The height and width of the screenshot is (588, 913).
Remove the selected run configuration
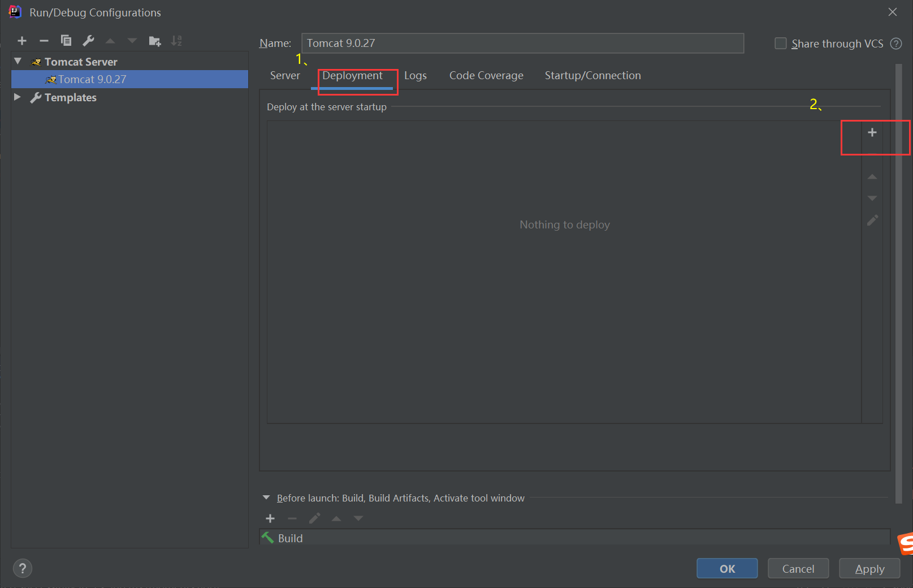pos(44,41)
